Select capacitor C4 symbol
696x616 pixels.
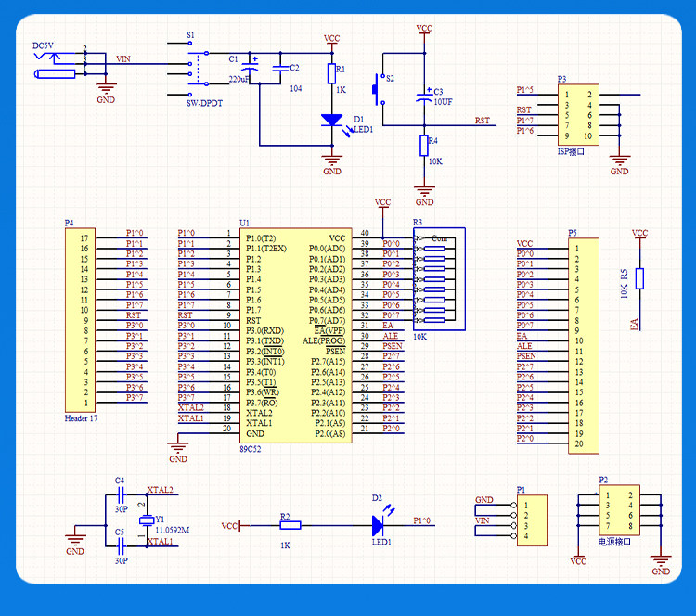(122, 494)
